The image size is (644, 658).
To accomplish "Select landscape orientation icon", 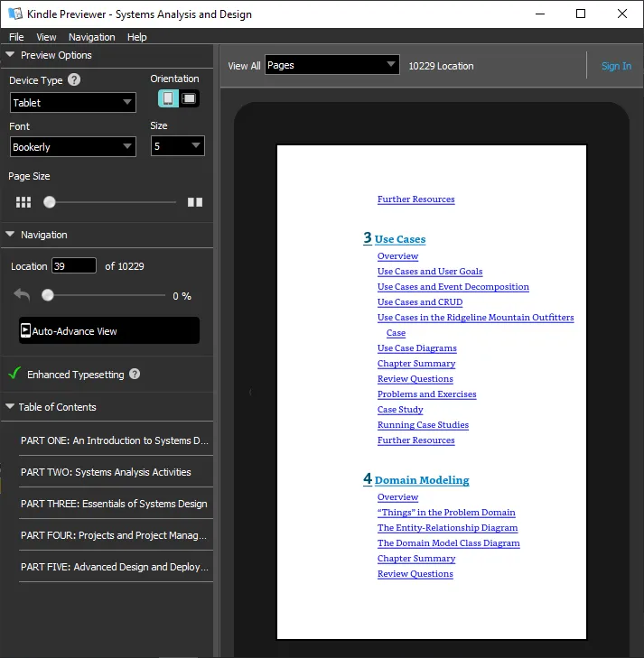I will pyautogui.click(x=190, y=98).
